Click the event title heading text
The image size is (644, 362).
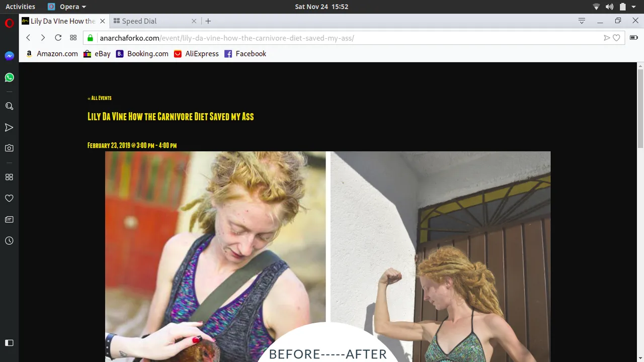pyautogui.click(x=171, y=117)
